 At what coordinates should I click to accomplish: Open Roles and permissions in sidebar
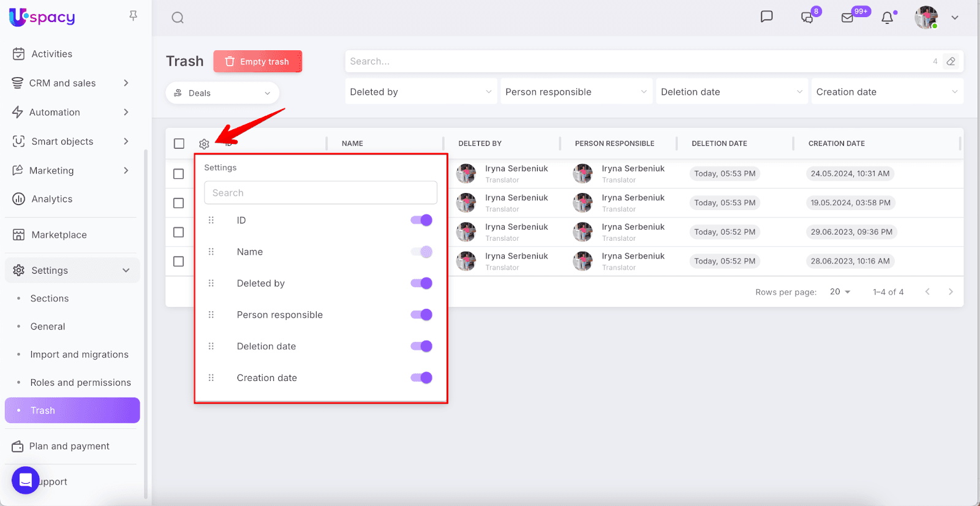pyautogui.click(x=80, y=382)
